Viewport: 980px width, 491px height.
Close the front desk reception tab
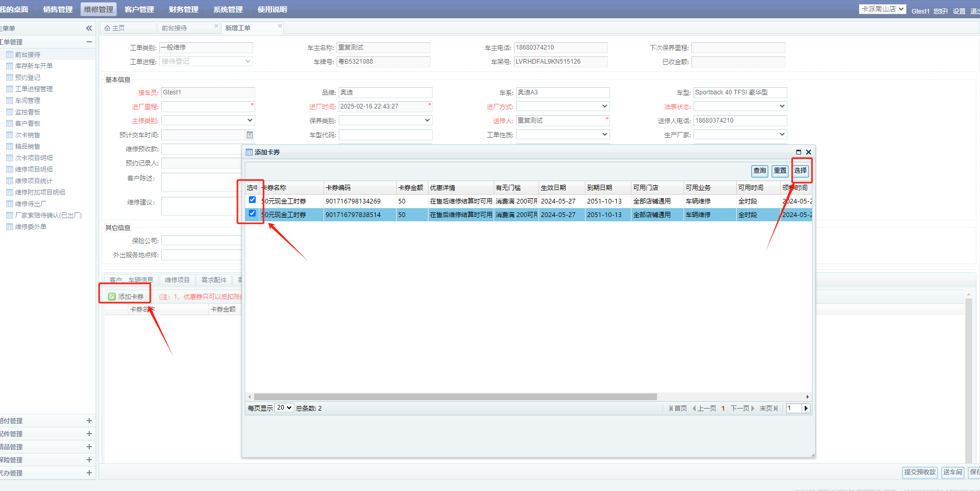216,26
